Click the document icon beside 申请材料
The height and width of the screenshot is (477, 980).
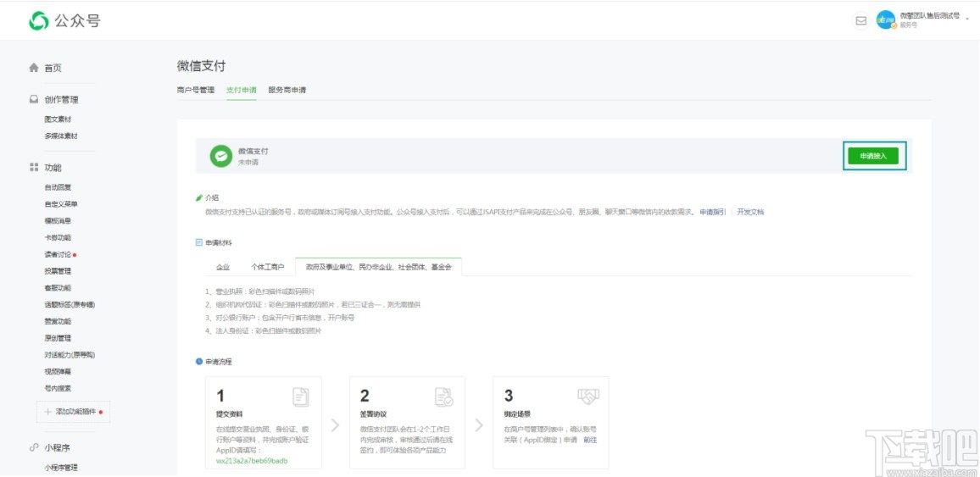(x=199, y=242)
